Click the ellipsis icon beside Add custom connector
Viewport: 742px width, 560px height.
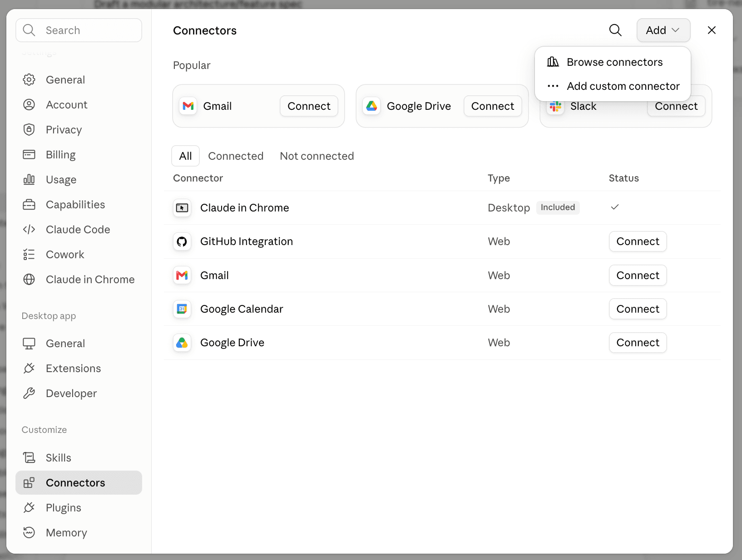pos(553,86)
